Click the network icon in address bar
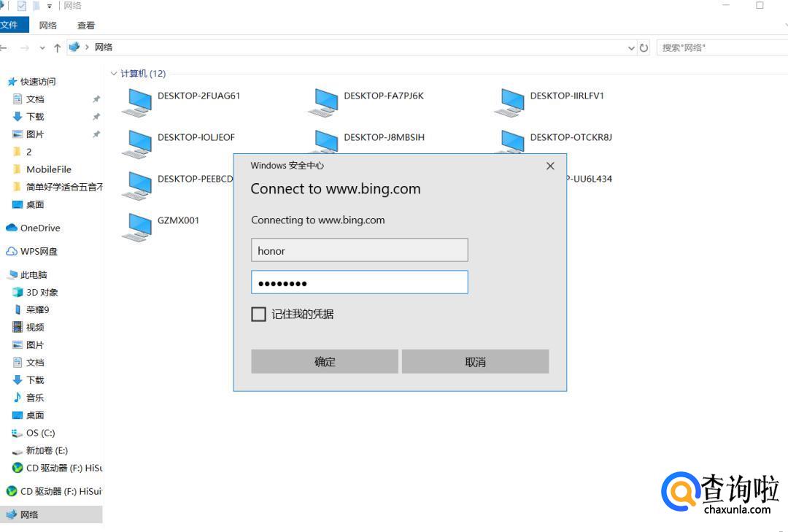The width and height of the screenshot is (788, 532). pyautogui.click(x=74, y=47)
